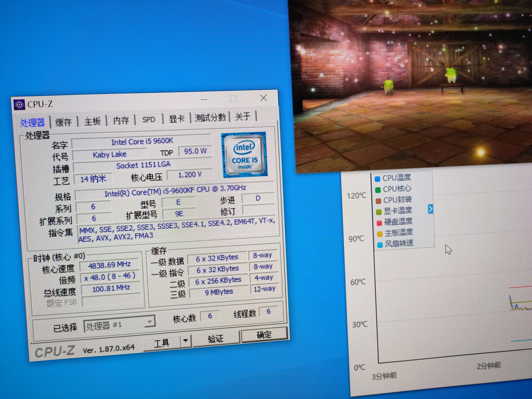This screenshot has width=532, height=399.
Task: Click the Intel Core i5 logo
Action: pos(244,155)
